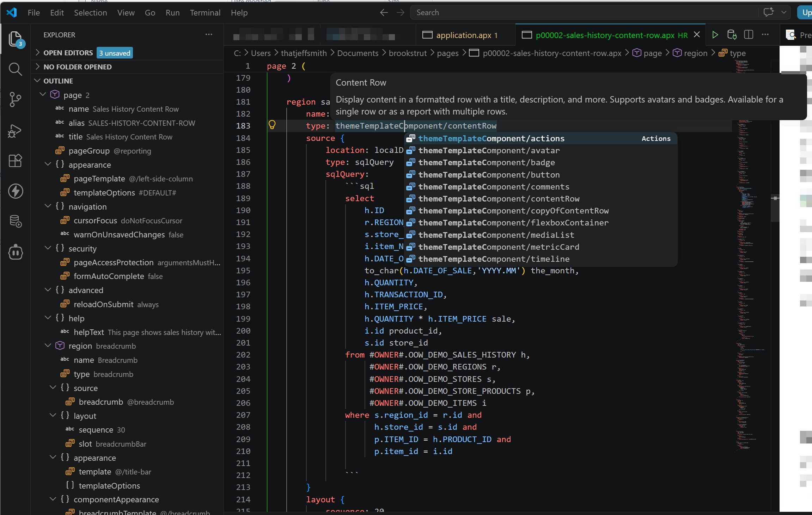The image size is (812, 515).
Task: Open the Go menu
Action: (x=150, y=13)
